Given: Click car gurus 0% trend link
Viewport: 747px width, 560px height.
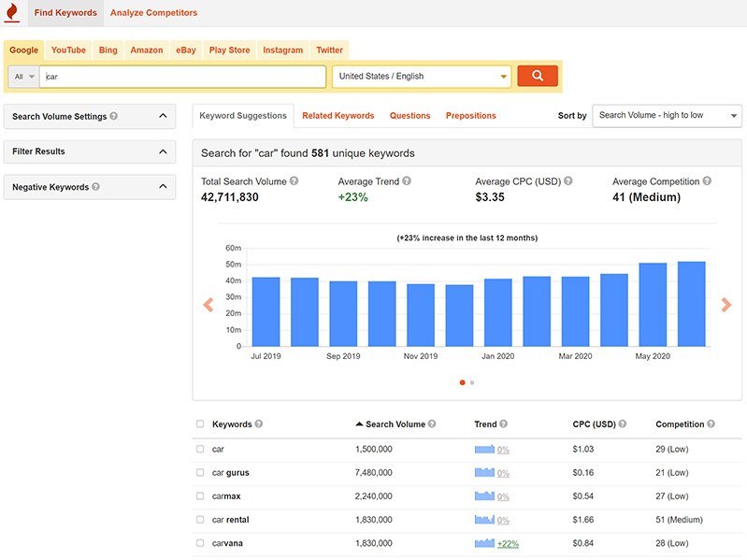Looking at the screenshot, I should [503, 473].
